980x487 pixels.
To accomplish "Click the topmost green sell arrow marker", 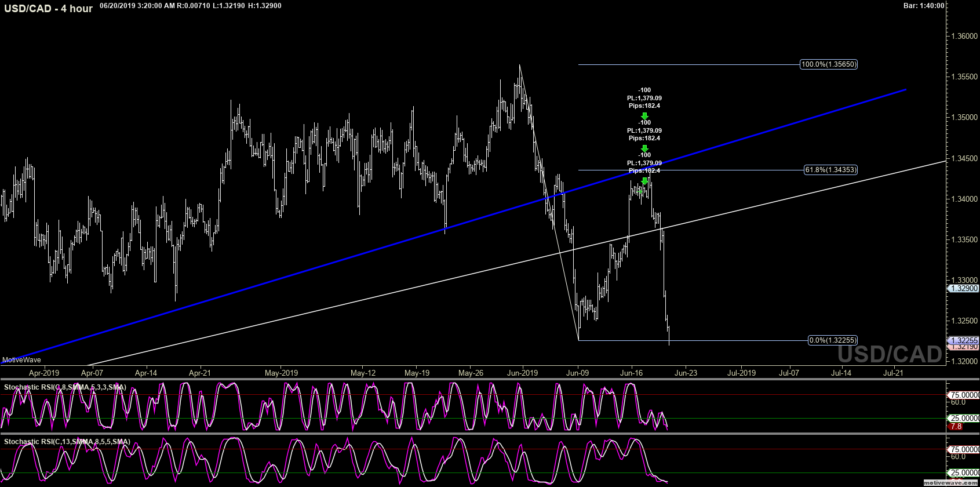I will point(644,116).
